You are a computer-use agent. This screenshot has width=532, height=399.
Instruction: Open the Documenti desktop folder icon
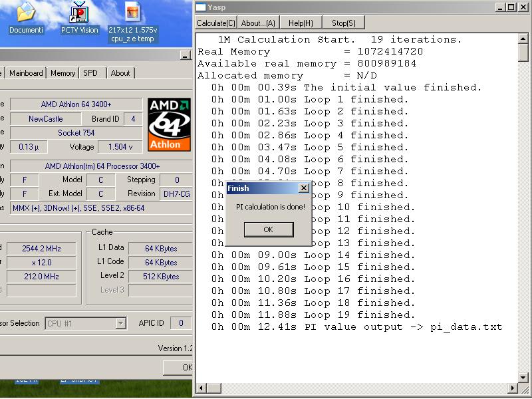26,17
